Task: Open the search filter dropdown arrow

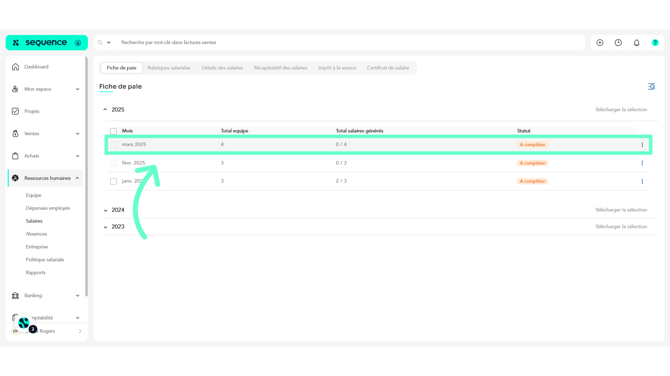Action: [109, 43]
